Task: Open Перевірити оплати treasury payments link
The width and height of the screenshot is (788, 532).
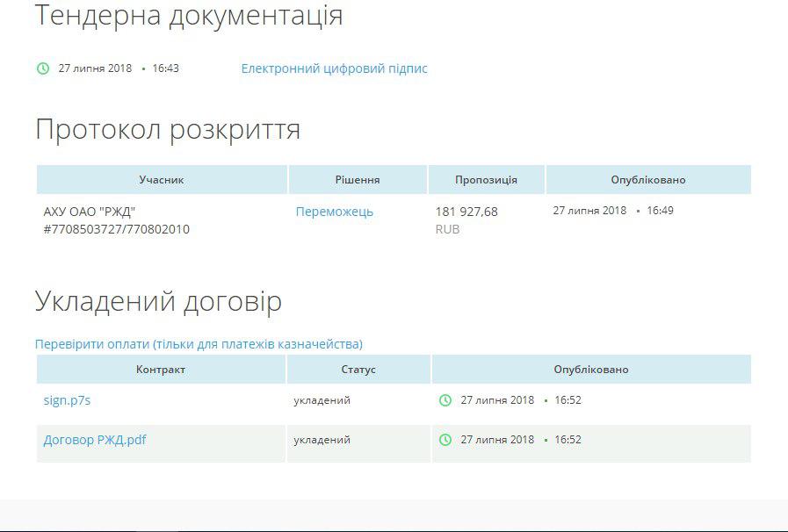Action: [199, 344]
